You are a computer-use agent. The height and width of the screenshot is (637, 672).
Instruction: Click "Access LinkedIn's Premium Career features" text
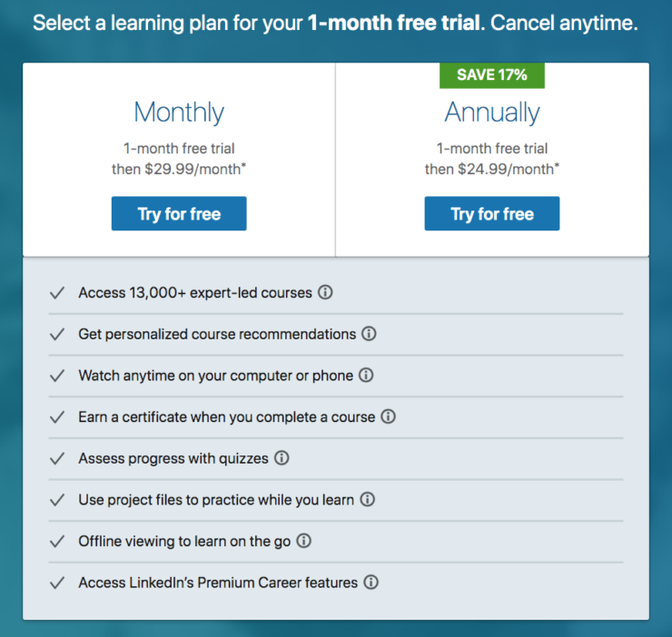coord(218,583)
